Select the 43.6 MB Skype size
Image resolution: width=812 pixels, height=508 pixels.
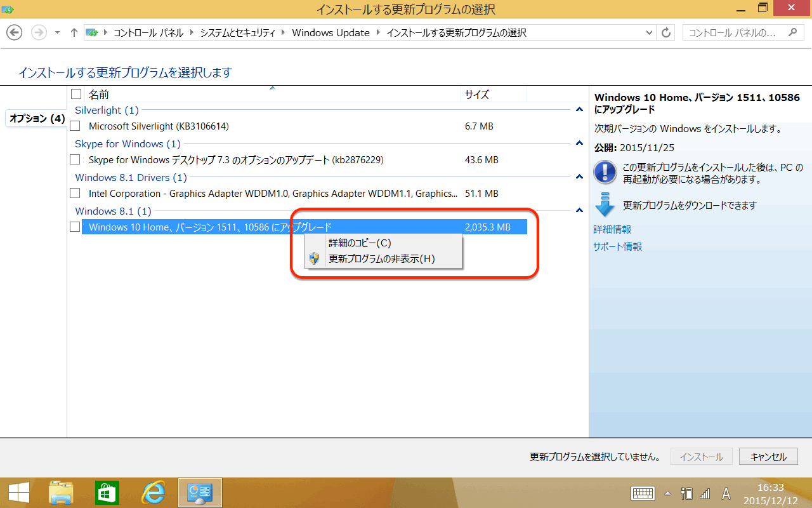pyautogui.click(x=481, y=160)
